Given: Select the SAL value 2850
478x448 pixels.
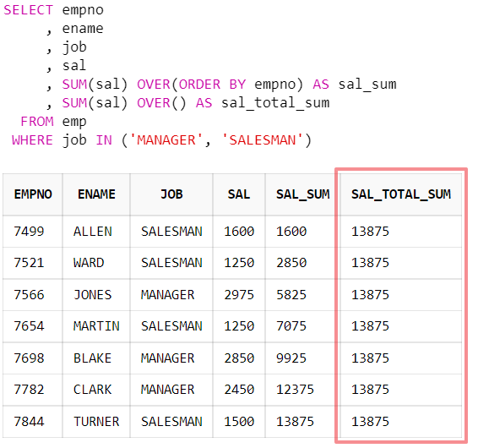Looking at the screenshot, I should coord(239,358).
